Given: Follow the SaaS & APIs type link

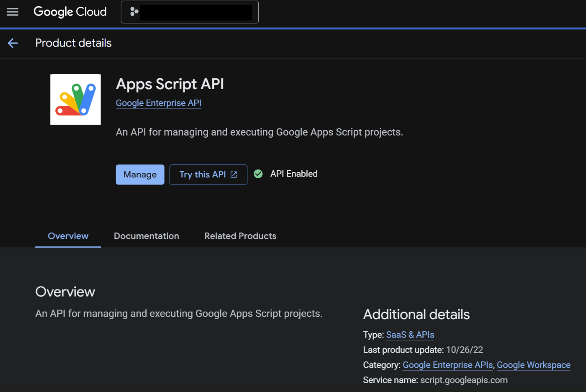Looking at the screenshot, I should (x=410, y=335).
